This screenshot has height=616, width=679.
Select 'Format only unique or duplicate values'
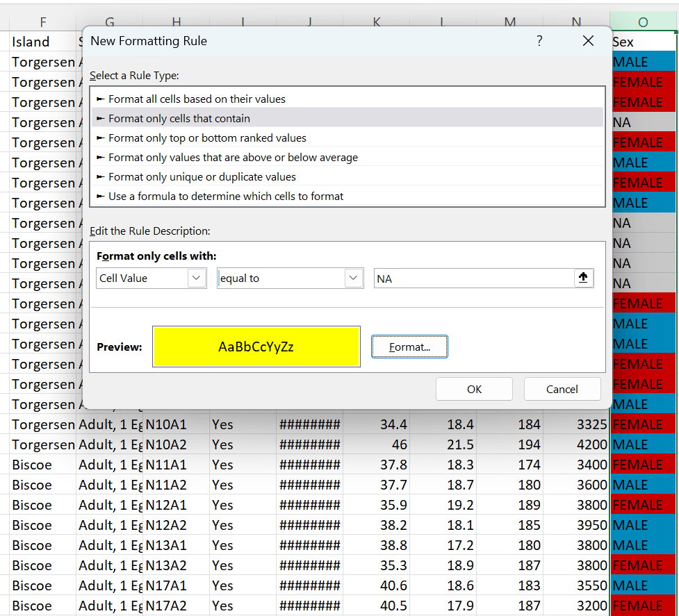point(200,177)
